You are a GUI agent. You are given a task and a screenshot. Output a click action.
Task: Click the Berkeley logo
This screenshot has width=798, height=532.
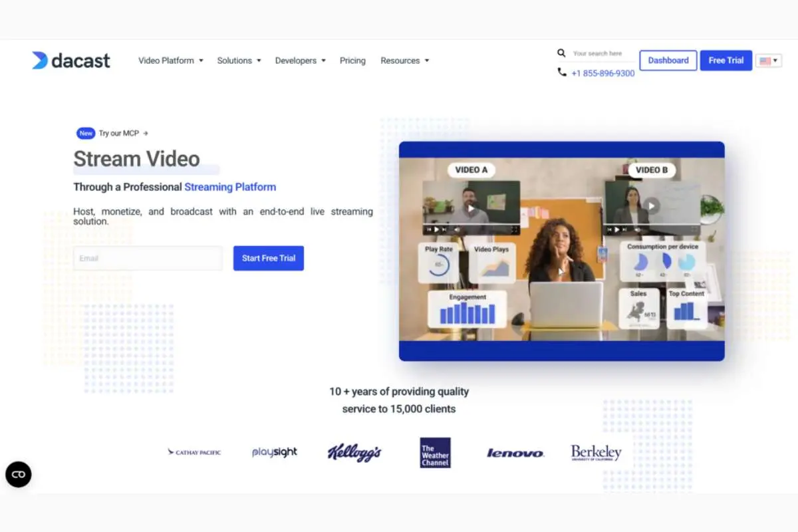click(x=596, y=452)
